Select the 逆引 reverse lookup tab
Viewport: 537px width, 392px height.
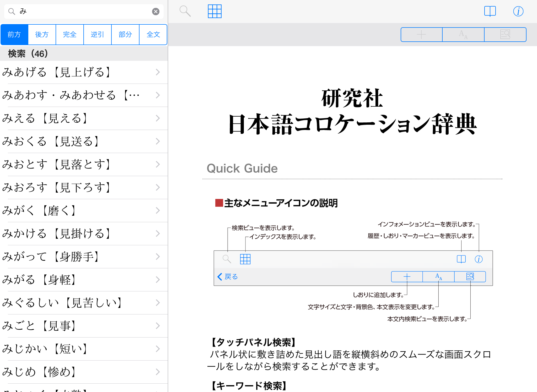point(98,35)
